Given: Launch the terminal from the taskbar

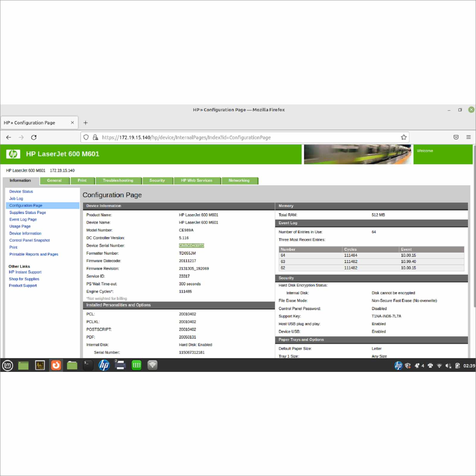Looking at the screenshot, I should point(88,365).
